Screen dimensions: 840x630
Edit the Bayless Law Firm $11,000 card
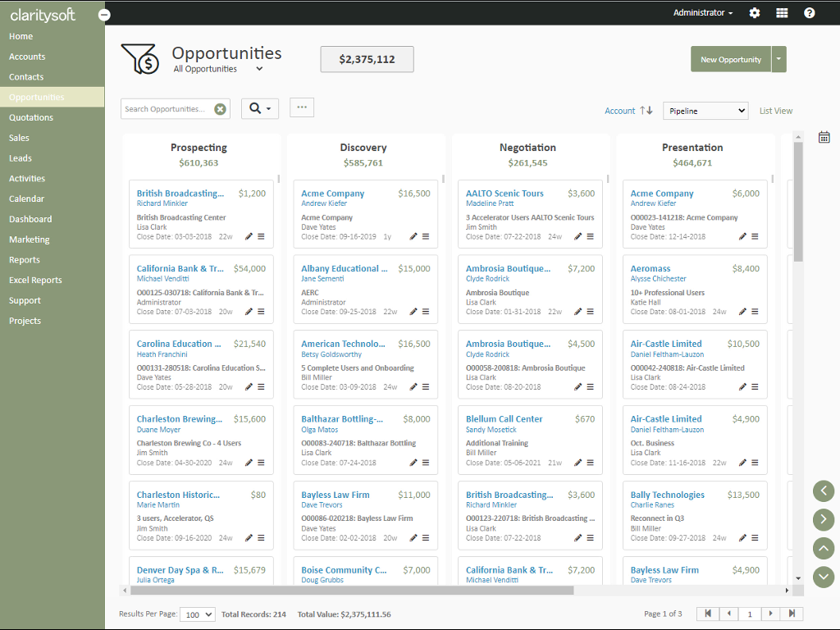tap(413, 538)
